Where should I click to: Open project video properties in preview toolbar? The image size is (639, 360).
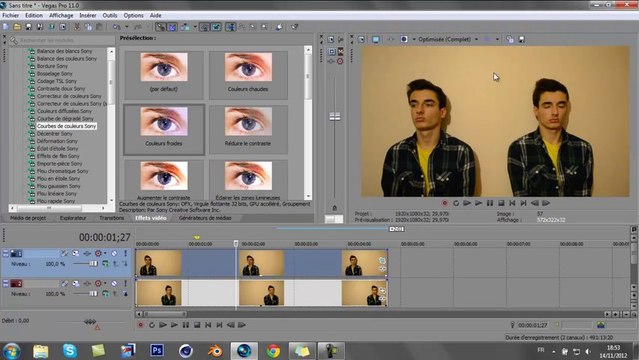pos(361,40)
